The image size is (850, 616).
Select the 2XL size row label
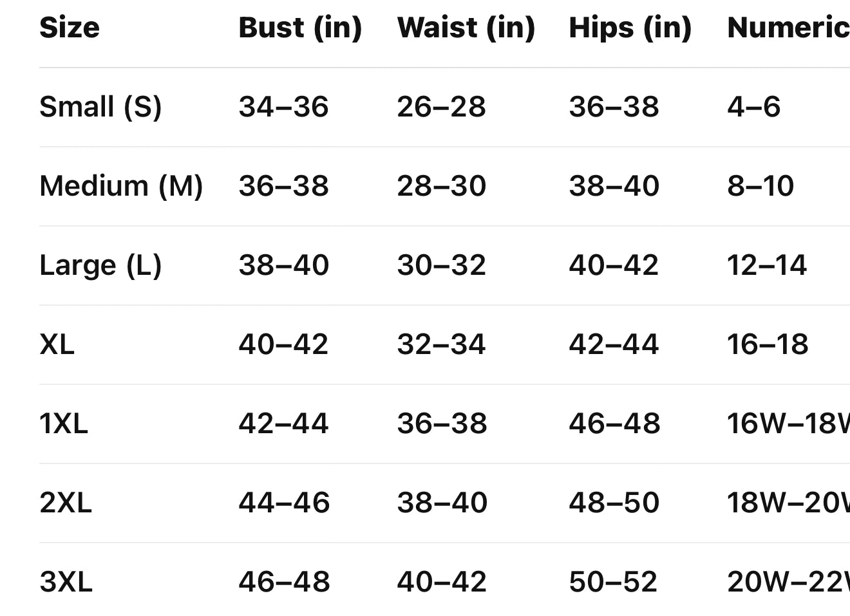[66, 503]
